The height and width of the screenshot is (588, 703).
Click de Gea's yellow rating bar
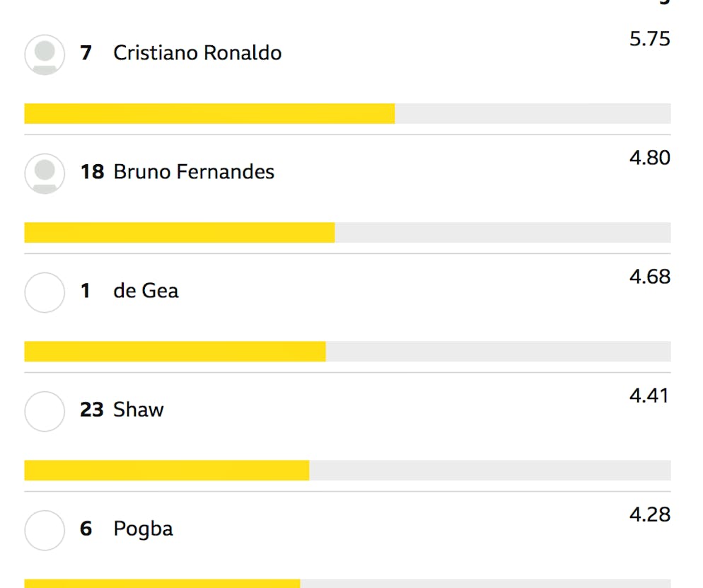click(x=175, y=351)
